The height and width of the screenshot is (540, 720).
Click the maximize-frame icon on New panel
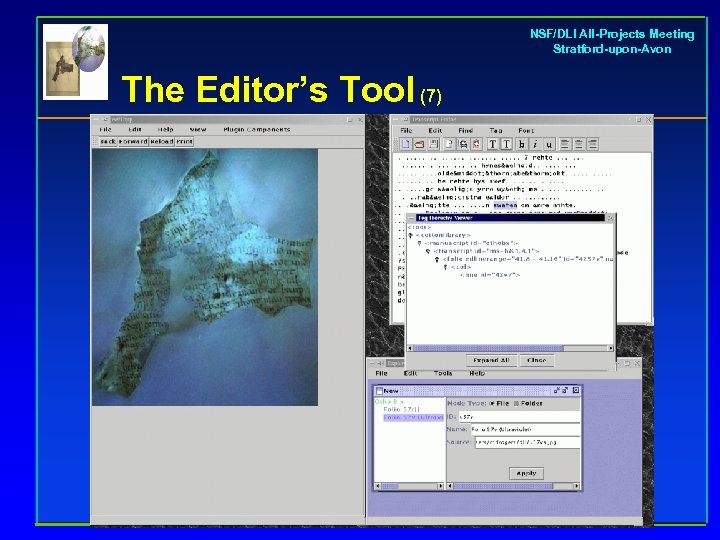pyautogui.click(x=565, y=390)
